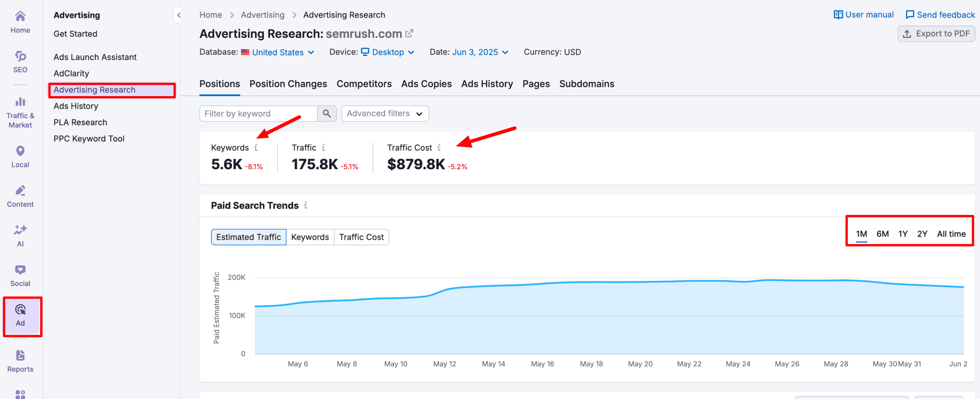Collapse the Advertising side menu
980x399 pixels.
coord(178,15)
